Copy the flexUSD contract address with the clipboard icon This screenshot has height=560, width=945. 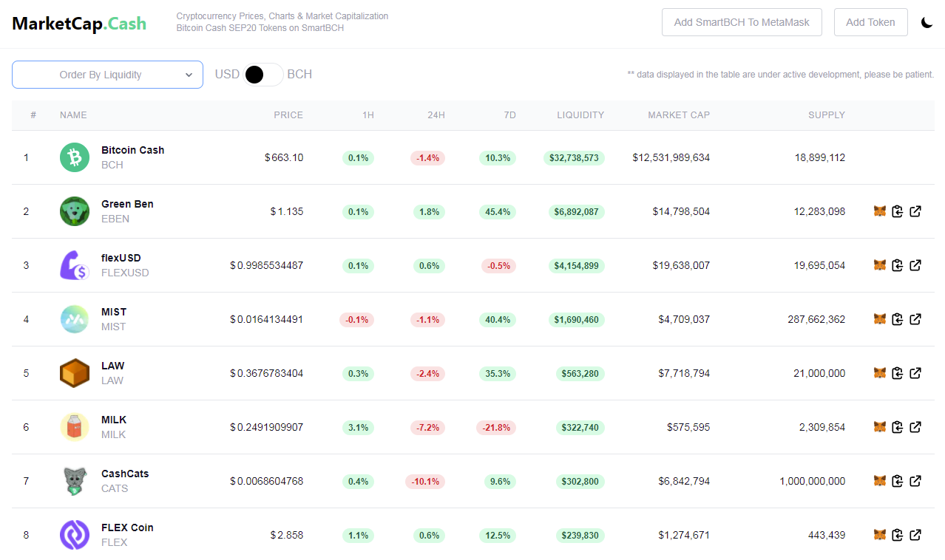click(x=898, y=265)
